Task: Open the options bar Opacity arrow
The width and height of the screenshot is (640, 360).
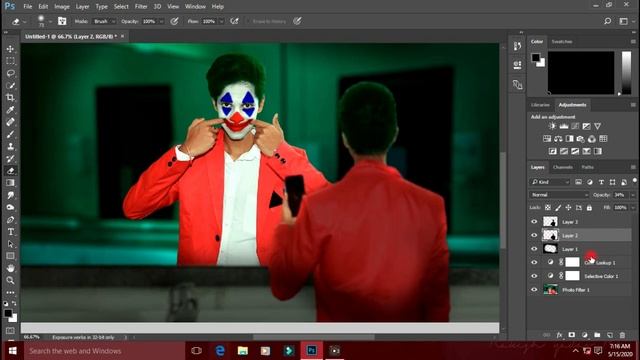Action: click(x=162, y=21)
